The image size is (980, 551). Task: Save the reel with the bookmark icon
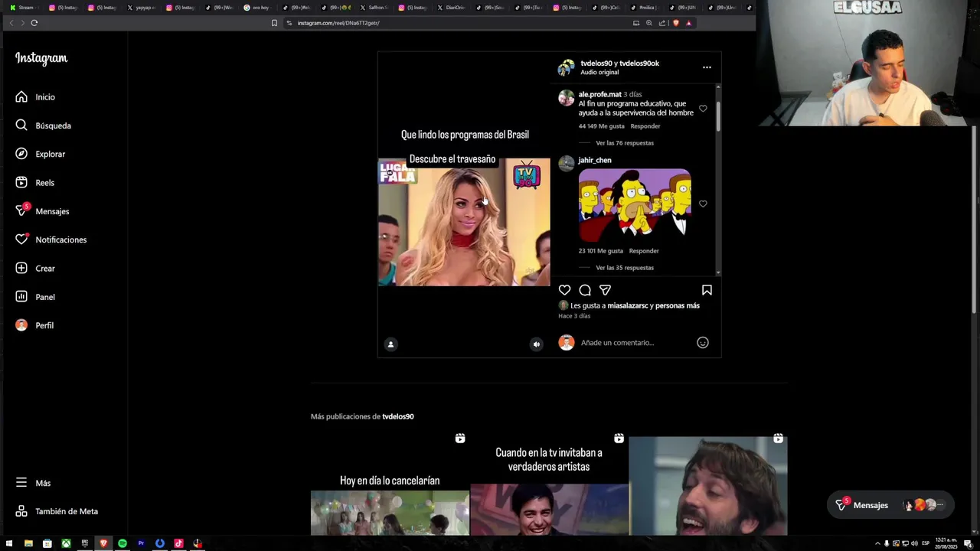click(707, 290)
